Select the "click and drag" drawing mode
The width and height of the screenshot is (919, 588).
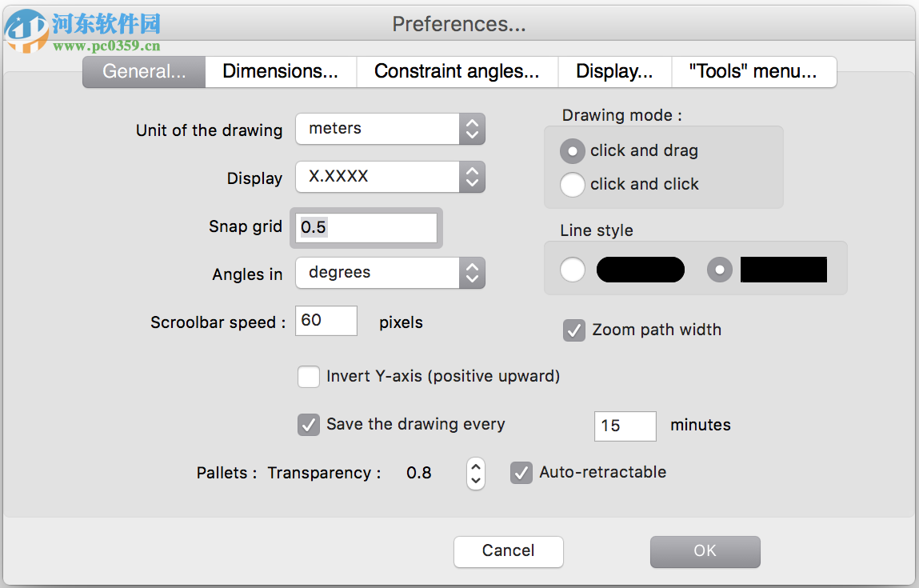(573, 151)
